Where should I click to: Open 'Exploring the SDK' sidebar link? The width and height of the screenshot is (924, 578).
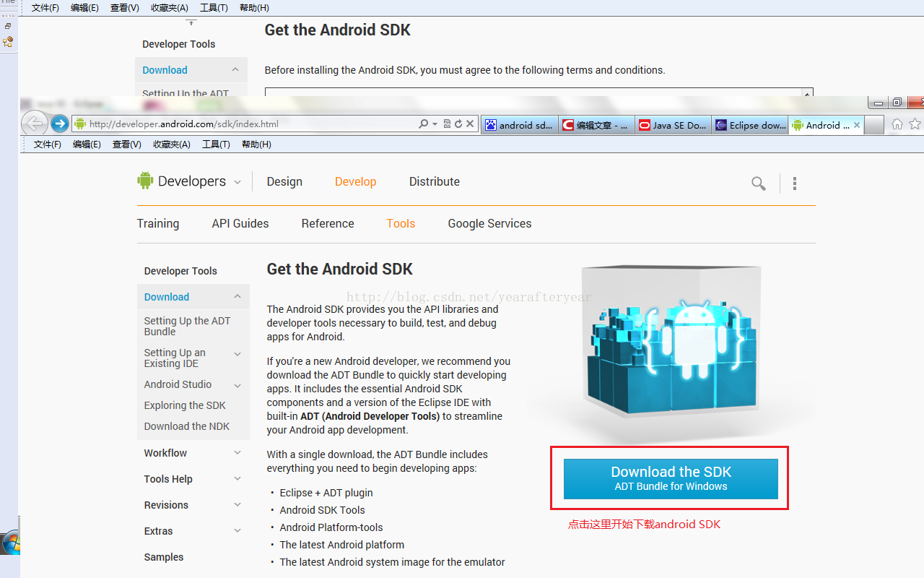tap(185, 405)
